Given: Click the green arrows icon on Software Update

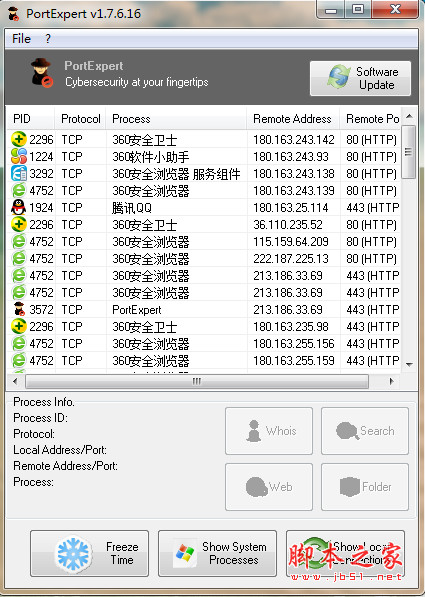Looking at the screenshot, I should (339, 76).
